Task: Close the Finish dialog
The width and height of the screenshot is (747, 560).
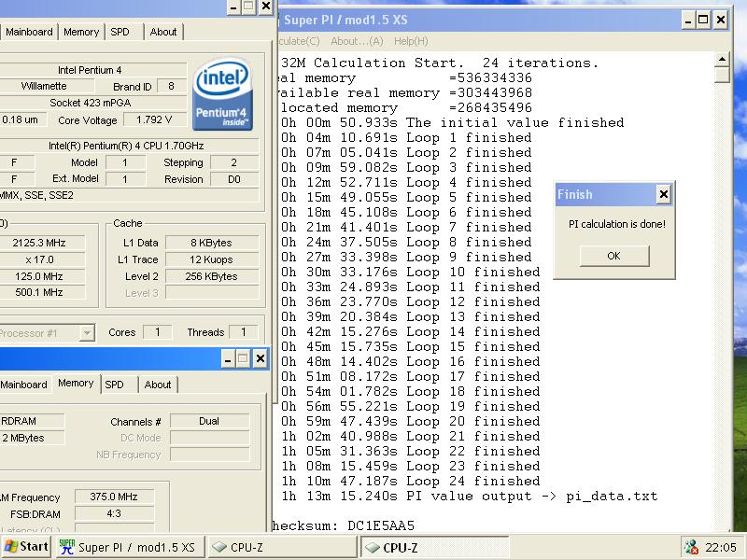Action: (x=663, y=194)
